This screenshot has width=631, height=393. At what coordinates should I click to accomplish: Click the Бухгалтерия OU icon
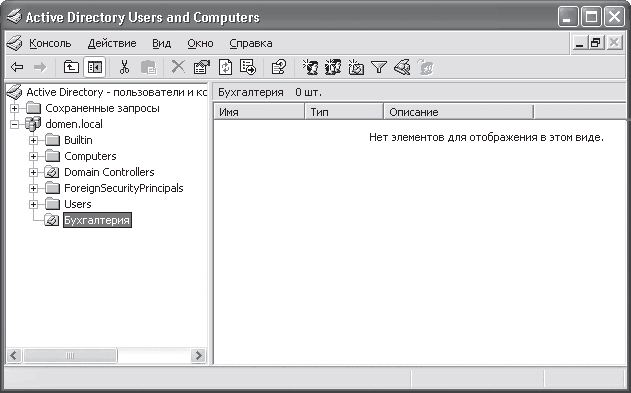point(52,220)
